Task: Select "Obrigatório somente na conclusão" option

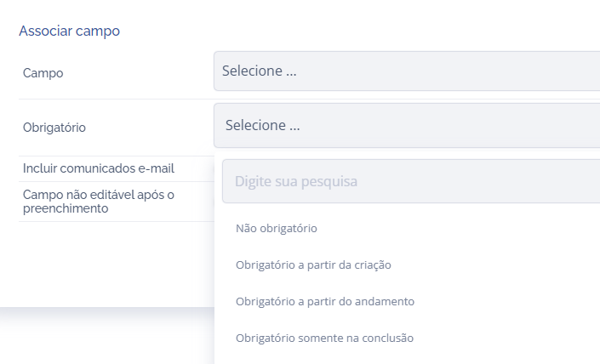Action: [324, 338]
